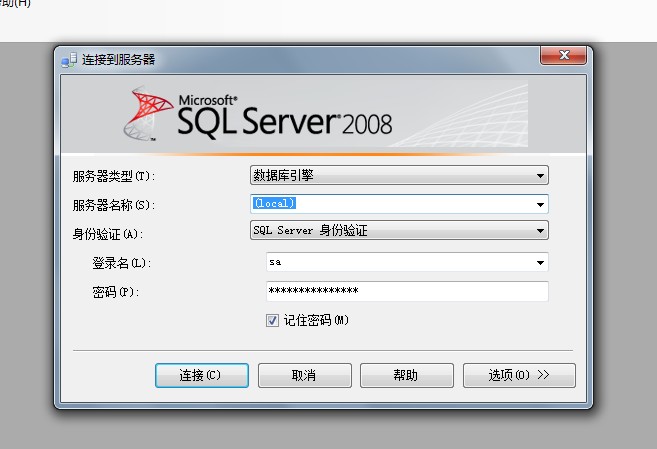The image size is (657, 449).
Task: Click the 服务器名称(S) label
Action: tap(114, 205)
